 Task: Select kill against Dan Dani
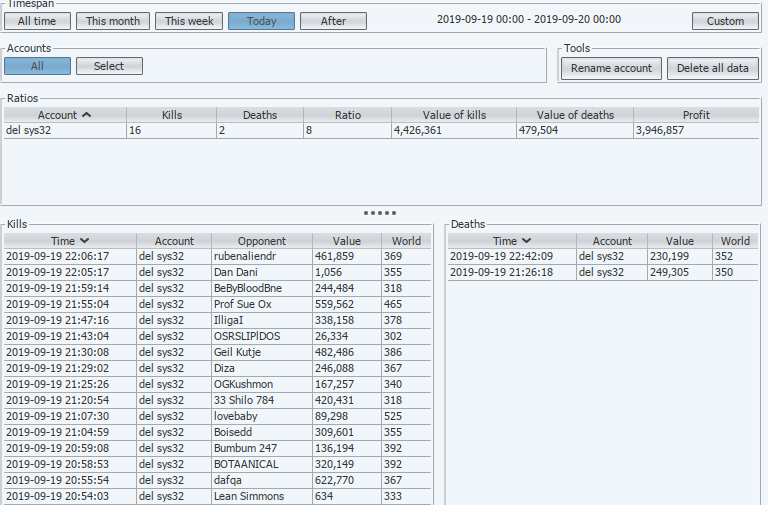(x=218, y=272)
